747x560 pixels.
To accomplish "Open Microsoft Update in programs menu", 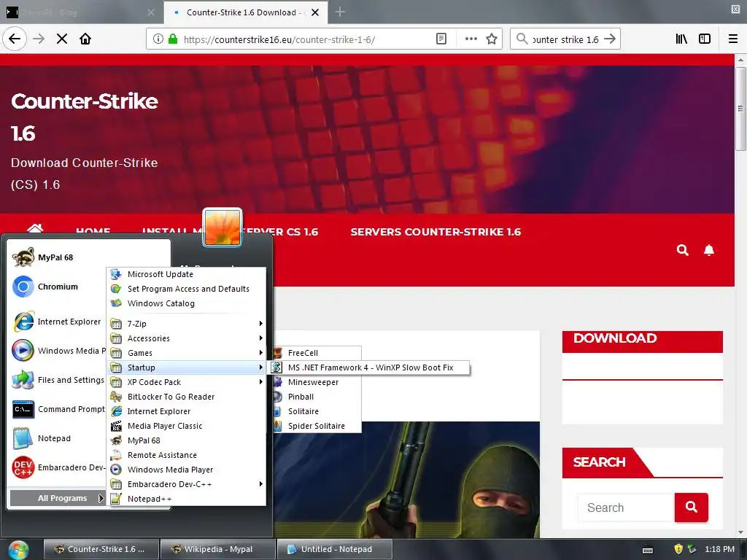I will tap(186, 274).
